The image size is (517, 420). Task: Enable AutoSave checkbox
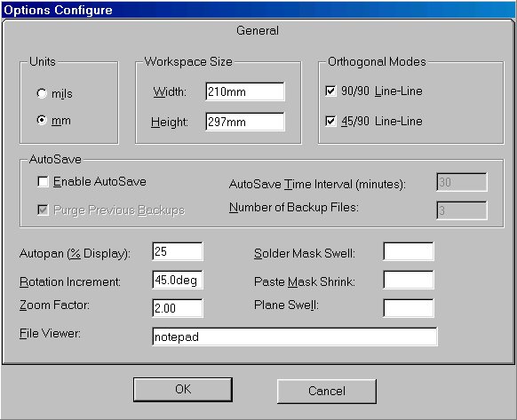[44, 182]
